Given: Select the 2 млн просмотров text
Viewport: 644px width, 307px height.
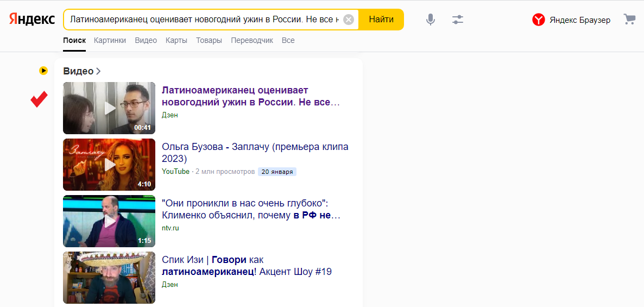Looking at the screenshot, I should click(x=225, y=171).
